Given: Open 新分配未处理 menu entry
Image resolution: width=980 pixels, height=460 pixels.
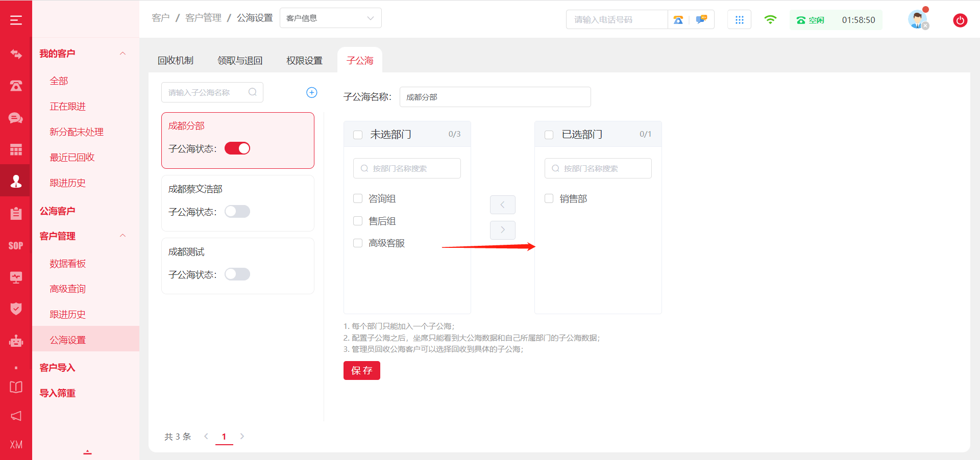Looking at the screenshot, I should 77,132.
